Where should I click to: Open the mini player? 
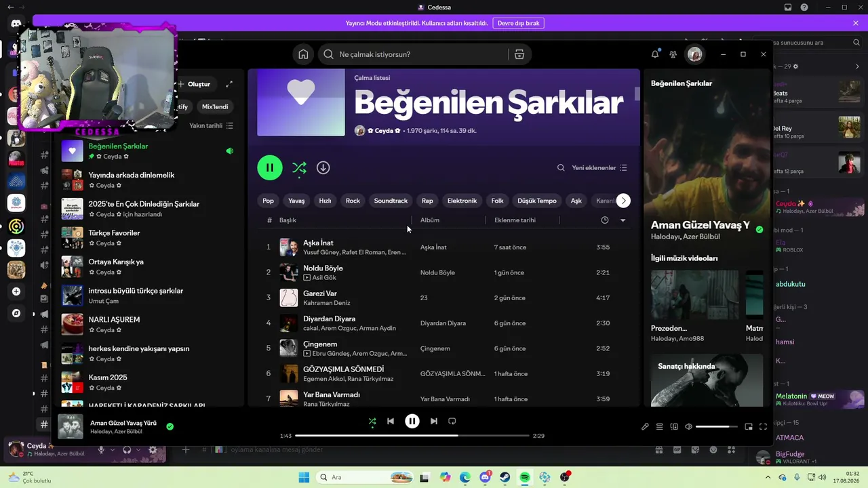coord(749,426)
